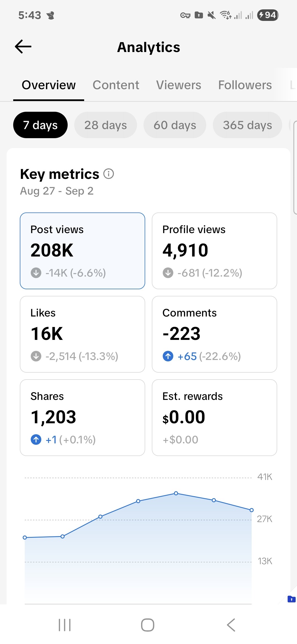Viewport: 297px width, 644px height.
Task: Switch to the Viewers tab
Action: (x=179, y=85)
